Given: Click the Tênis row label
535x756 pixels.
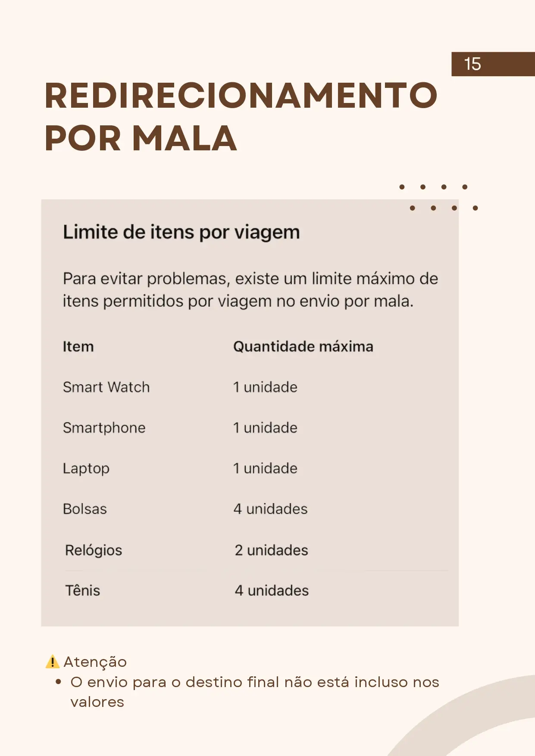Looking at the screenshot, I should click(x=82, y=591).
